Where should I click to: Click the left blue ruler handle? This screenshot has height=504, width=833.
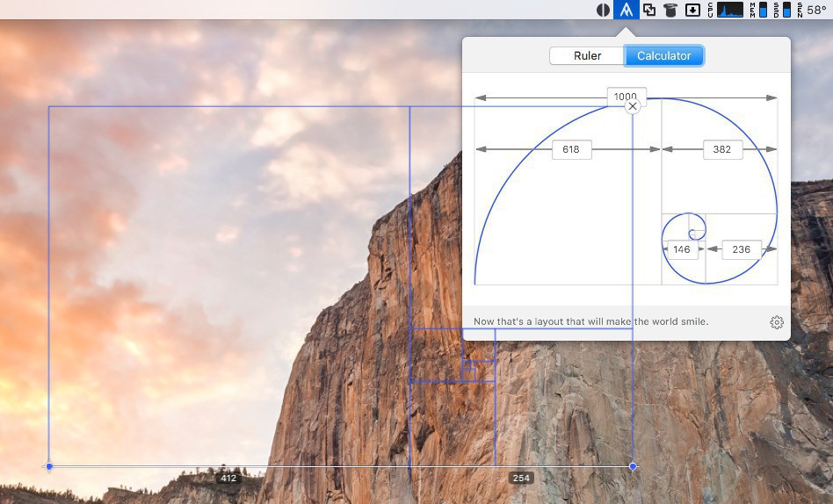[49, 466]
